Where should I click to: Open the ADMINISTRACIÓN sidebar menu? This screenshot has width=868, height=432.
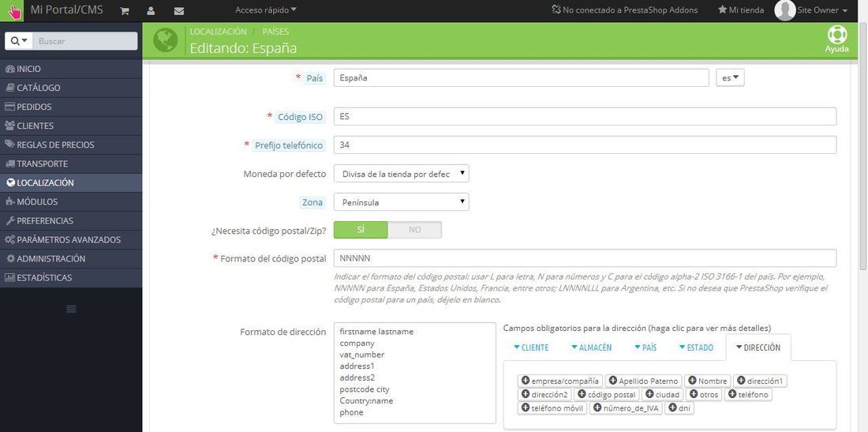pyautogui.click(x=71, y=258)
